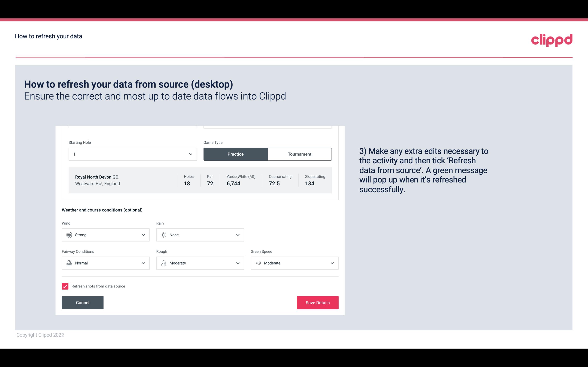Click the rain condition dropdown icon
The image size is (588, 367).
[x=238, y=235]
